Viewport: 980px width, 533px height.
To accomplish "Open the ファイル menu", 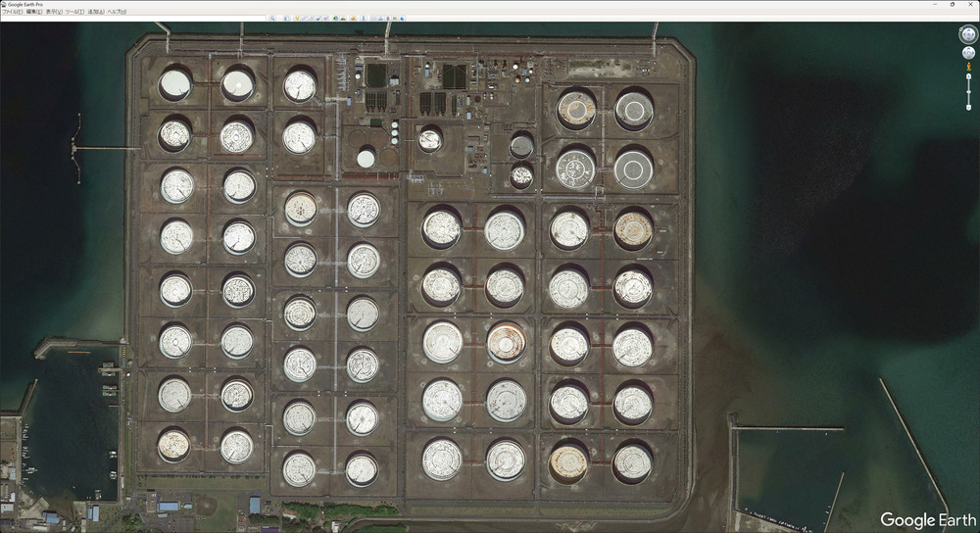I will 12,12.
